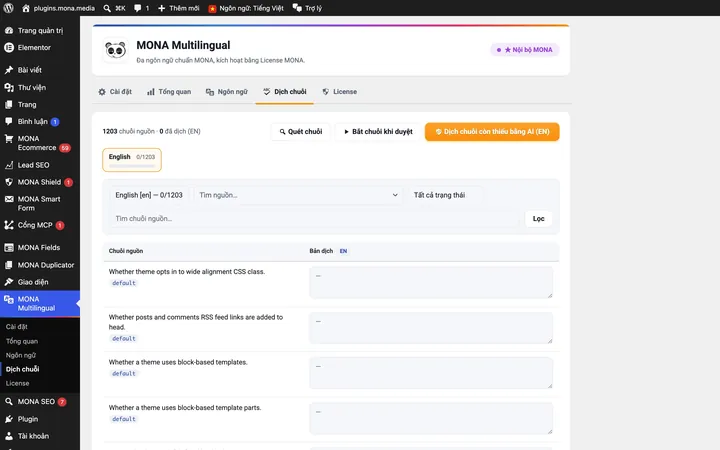Click the MONA panda logo
This screenshot has height=450, width=720.
115,50
